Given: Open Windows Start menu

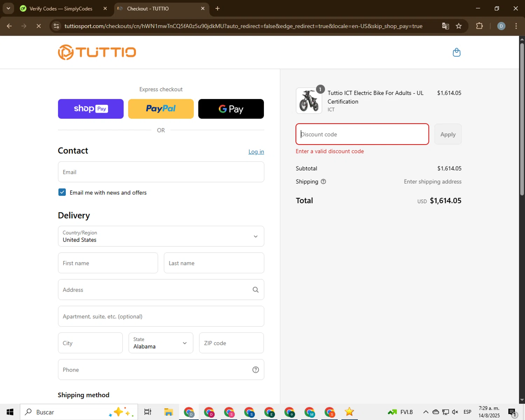Looking at the screenshot, I should 10,412.
